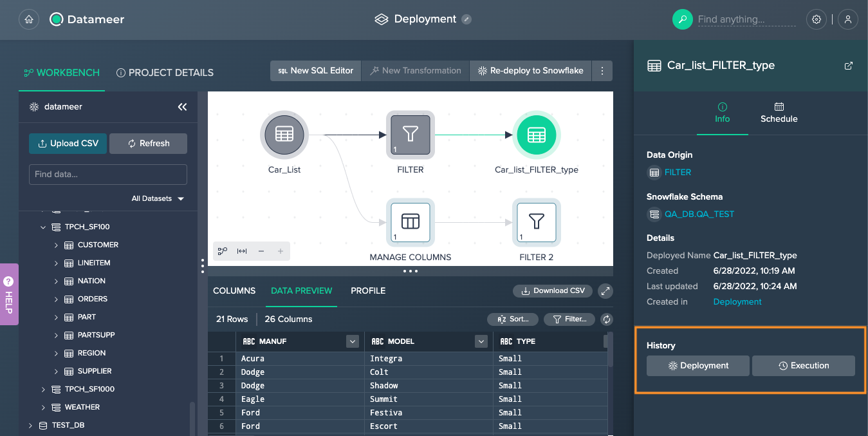
Task: Click the Re-deploy to Snowflake button
Action: click(530, 71)
